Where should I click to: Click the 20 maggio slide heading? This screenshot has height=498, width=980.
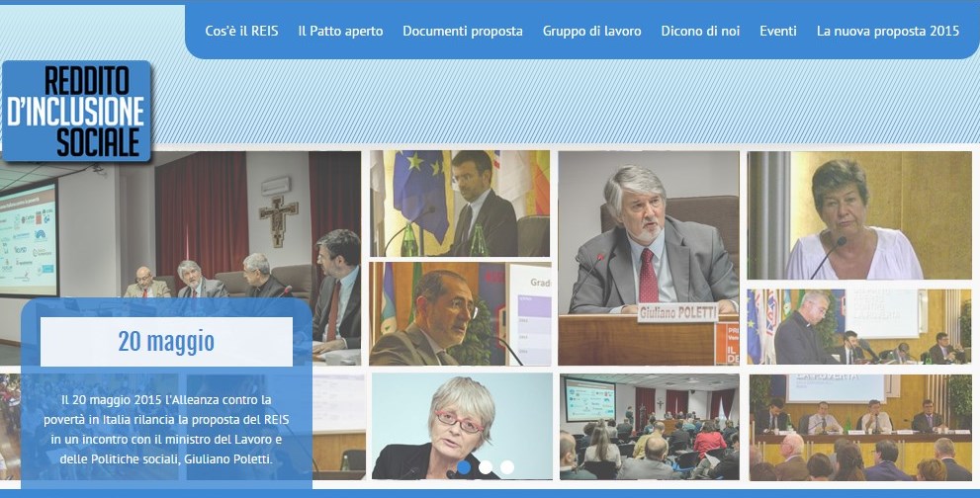click(166, 342)
